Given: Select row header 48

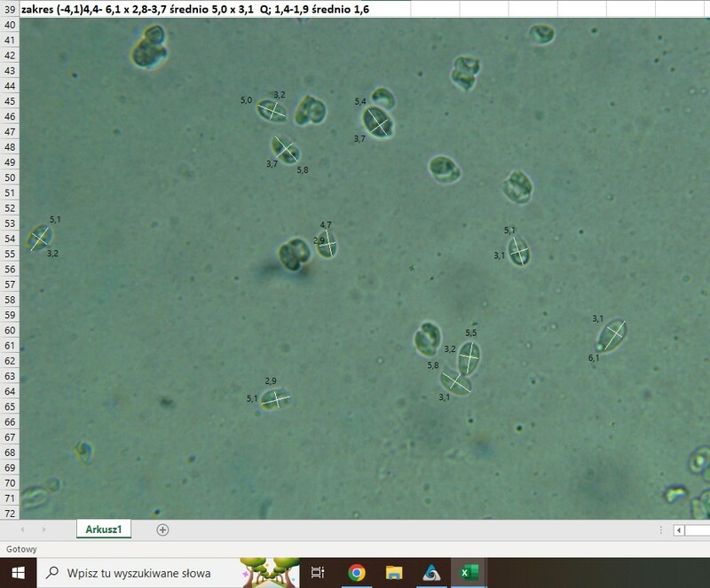Looking at the screenshot, I should [10, 147].
